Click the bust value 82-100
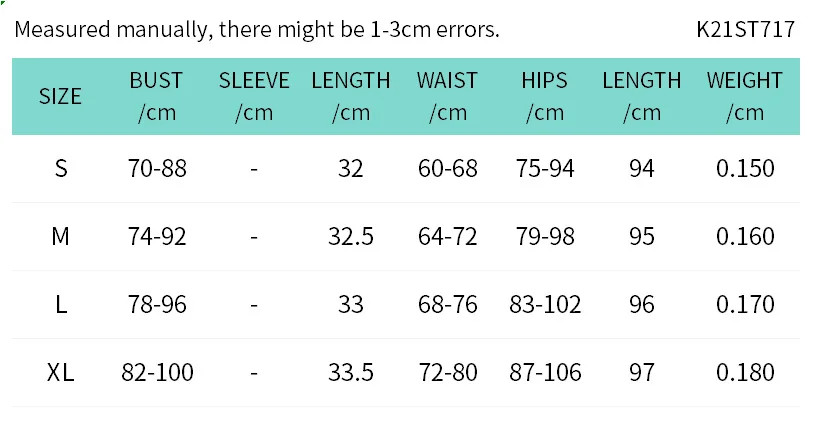813x431 pixels. pyautogui.click(x=158, y=372)
